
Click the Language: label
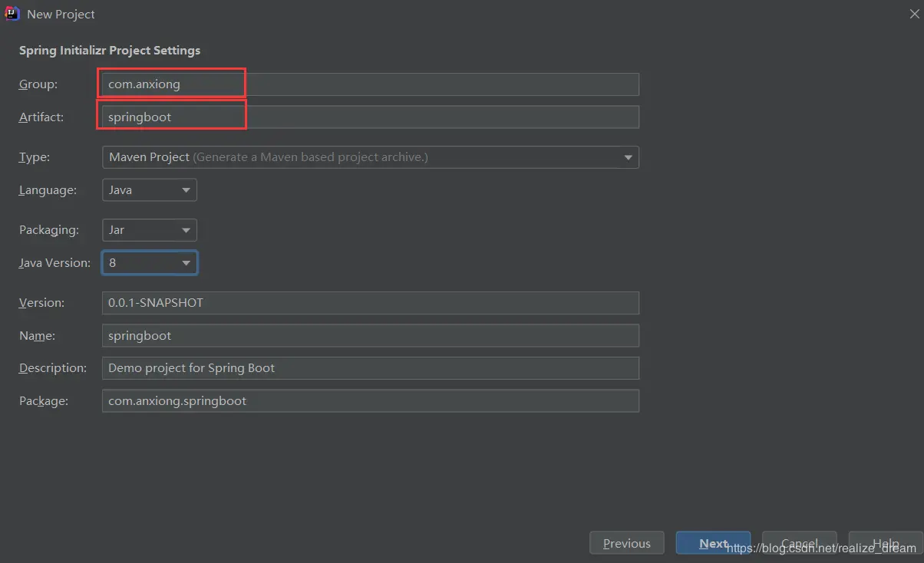(48, 190)
